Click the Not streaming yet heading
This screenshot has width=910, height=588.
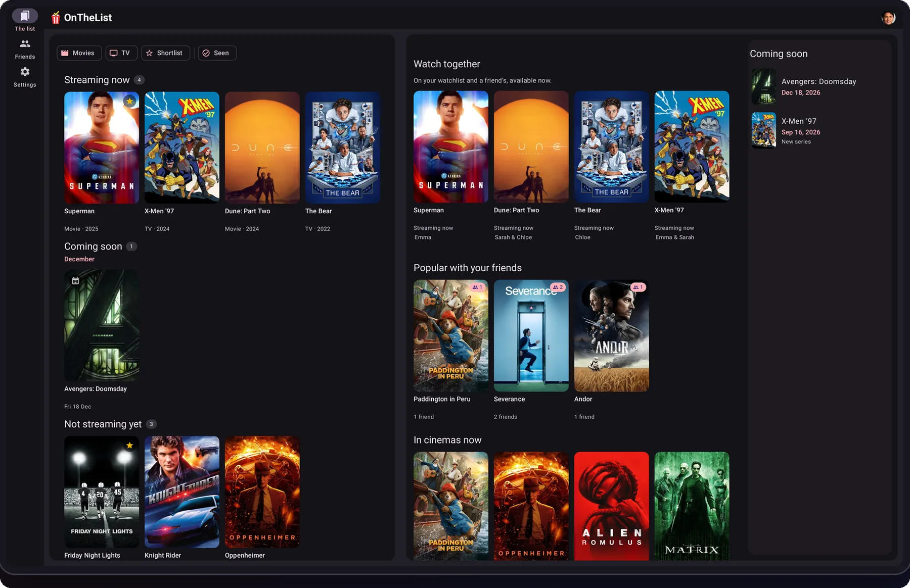[x=103, y=424]
